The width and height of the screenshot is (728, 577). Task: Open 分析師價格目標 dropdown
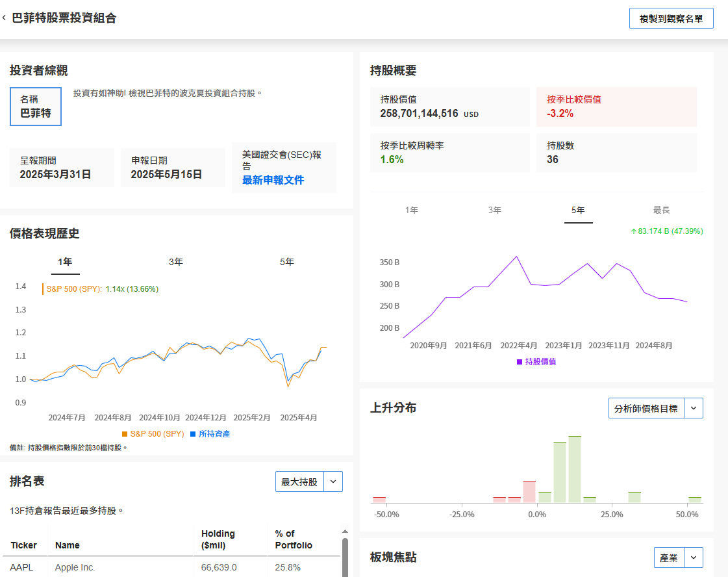pos(646,408)
